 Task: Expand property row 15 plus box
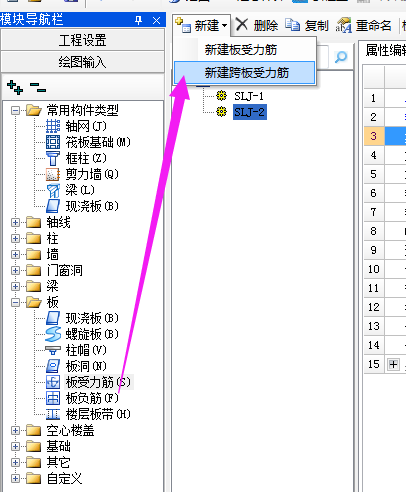point(393,364)
